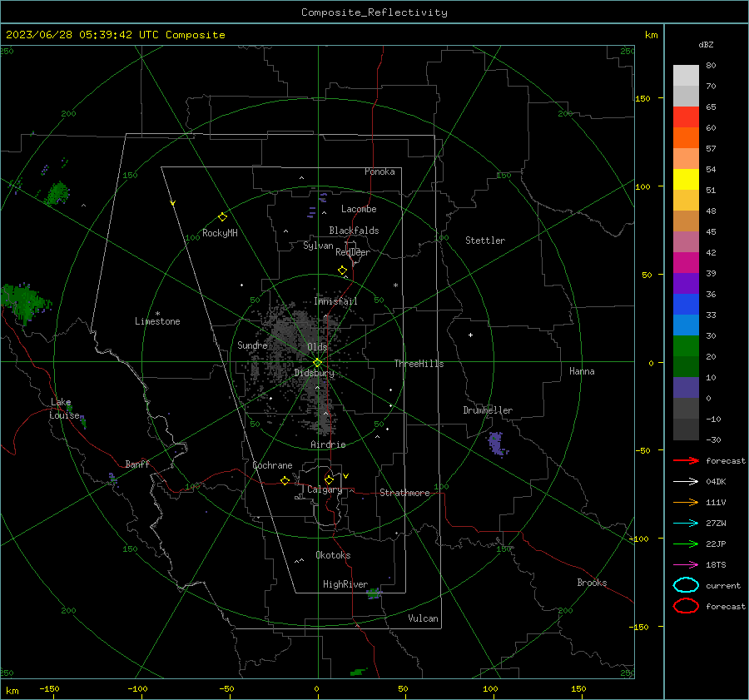The height and width of the screenshot is (700, 749).
Task: Click the magenta 42-39 dBZ color swatch
Action: 686,263
